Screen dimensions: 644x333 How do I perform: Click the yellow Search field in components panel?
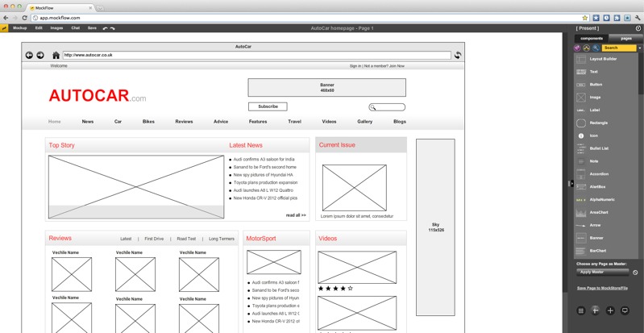pos(618,48)
